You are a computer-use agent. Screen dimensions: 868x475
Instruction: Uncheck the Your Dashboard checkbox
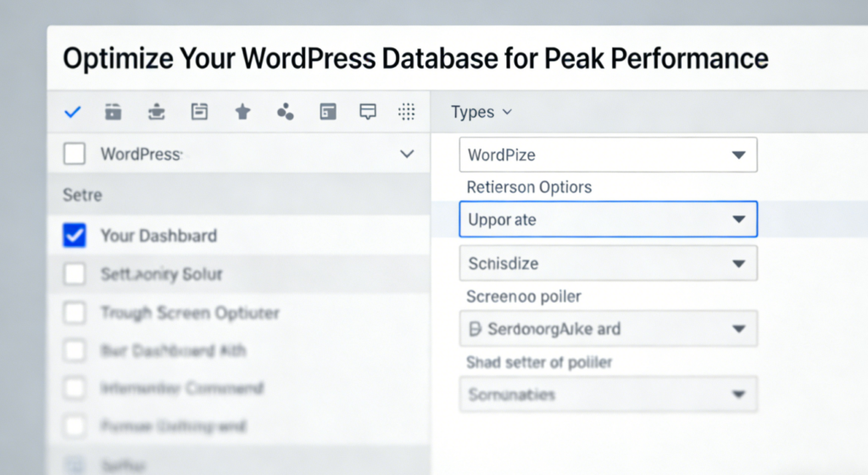[75, 235]
